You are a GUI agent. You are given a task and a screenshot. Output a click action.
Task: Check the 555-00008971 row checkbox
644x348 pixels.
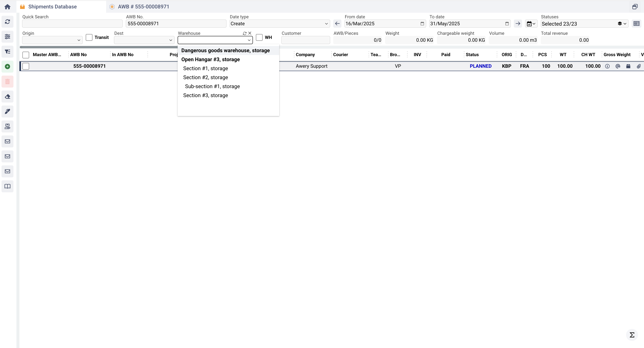pos(26,66)
